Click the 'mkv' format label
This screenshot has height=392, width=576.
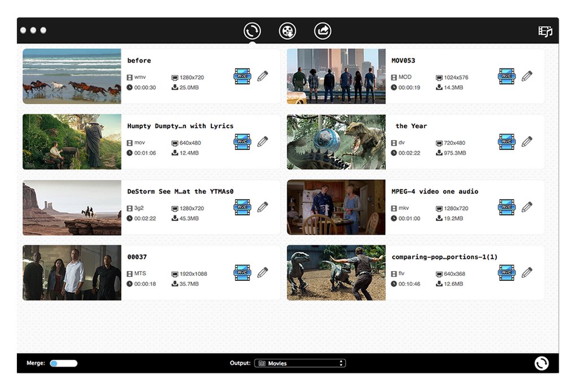coord(404,208)
